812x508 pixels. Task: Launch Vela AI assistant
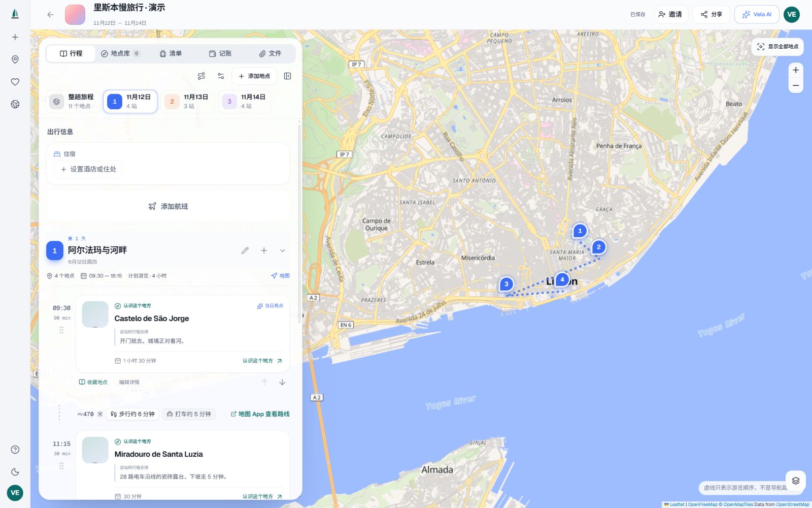pos(757,14)
